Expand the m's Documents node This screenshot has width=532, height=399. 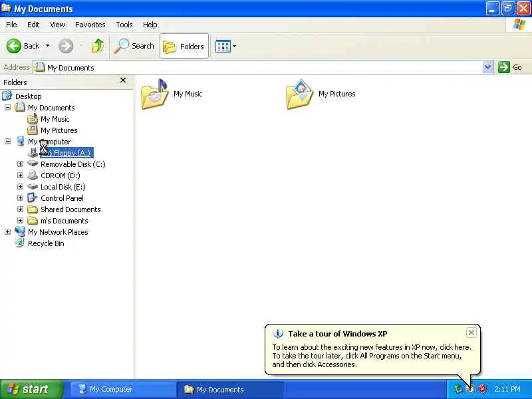tap(20, 221)
